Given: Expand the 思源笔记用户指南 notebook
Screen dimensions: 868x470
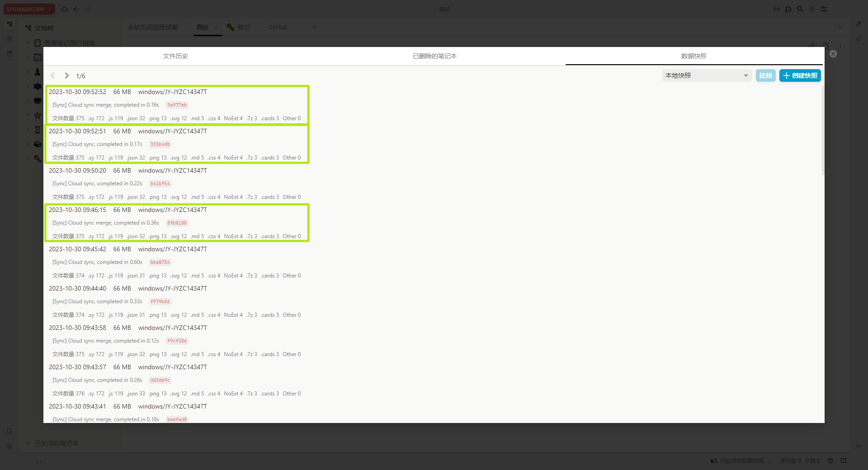Looking at the screenshot, I should coord(28,43).
